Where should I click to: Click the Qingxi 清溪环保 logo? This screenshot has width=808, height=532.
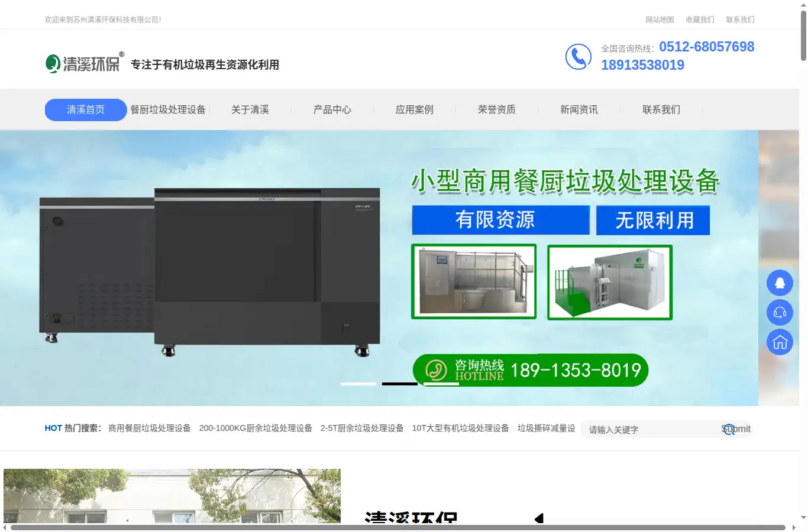click(x=85, y=63)
